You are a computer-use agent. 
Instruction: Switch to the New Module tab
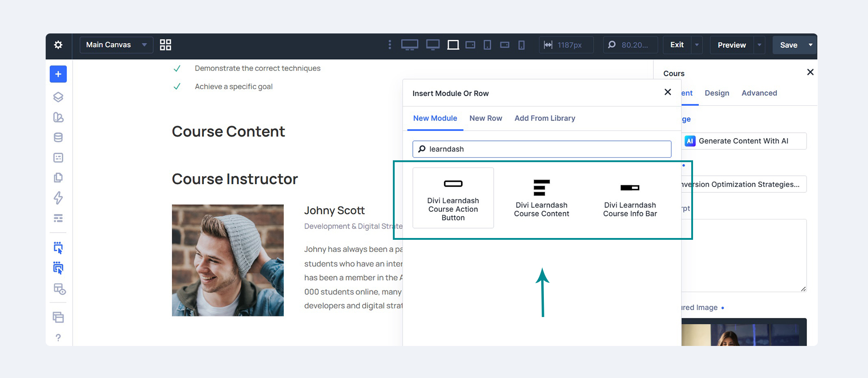[435, 118]
